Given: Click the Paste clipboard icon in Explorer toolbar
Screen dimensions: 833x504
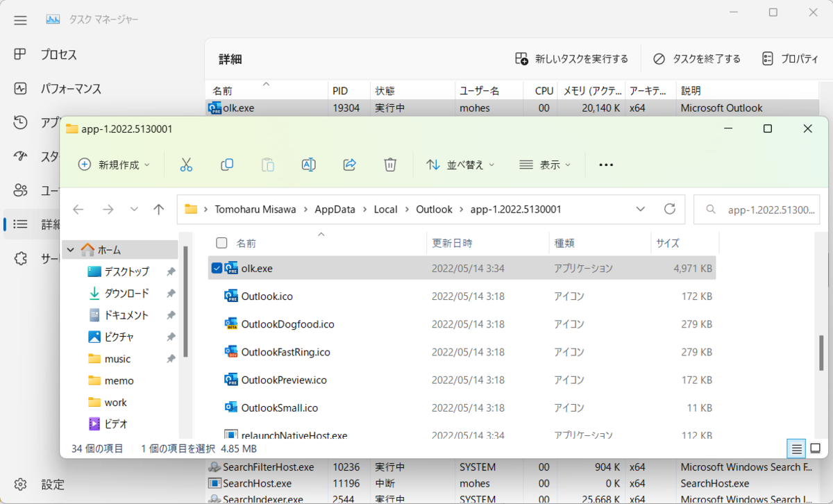Looking at the screenshot, I should pos(268,165).
